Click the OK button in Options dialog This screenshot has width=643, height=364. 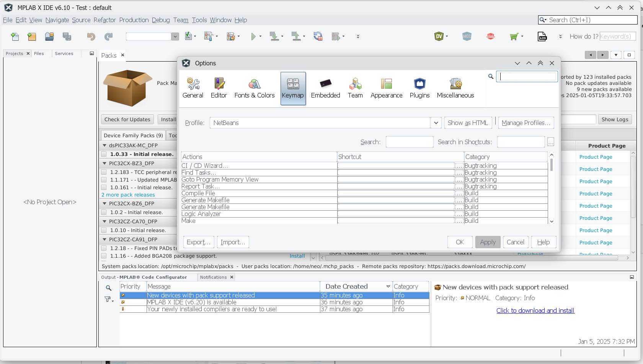pos(460,242)
